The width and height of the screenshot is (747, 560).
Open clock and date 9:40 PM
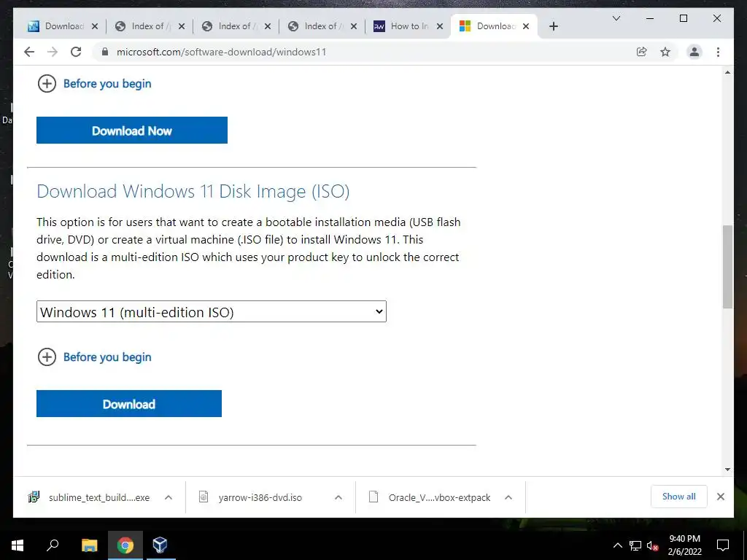click(x=684, y=545)
